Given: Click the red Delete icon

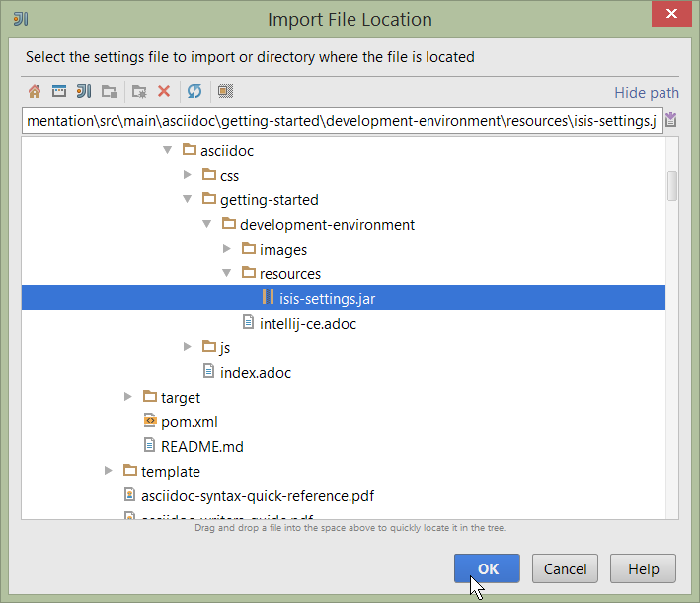Looking at the screenshot, I should (164, 91).
